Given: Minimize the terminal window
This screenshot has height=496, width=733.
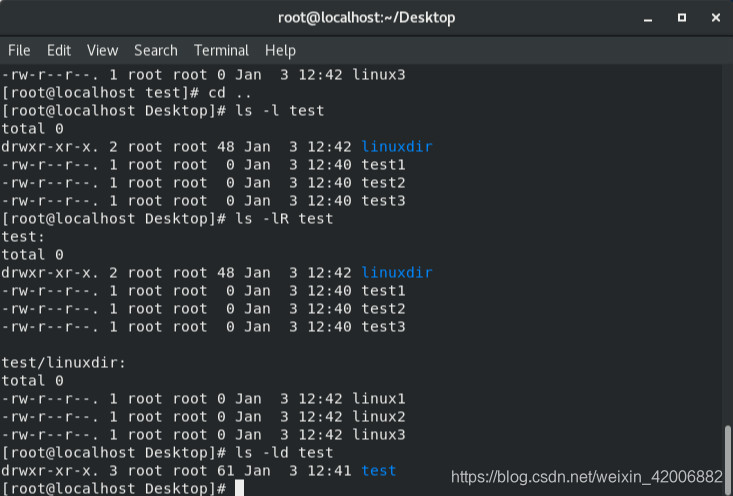Looking at the screenshot, I should tap(648, 19).
